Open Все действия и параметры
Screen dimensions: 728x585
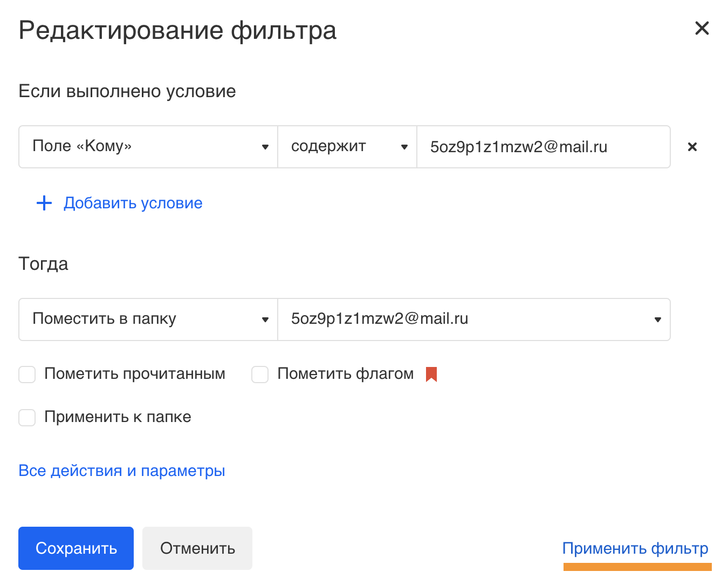pos(122,471)
